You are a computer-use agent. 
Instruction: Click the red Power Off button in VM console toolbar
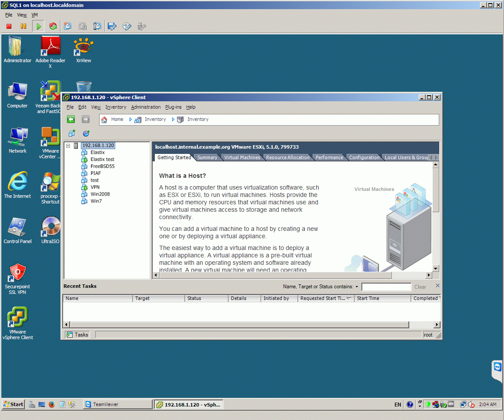click(9, 27)
